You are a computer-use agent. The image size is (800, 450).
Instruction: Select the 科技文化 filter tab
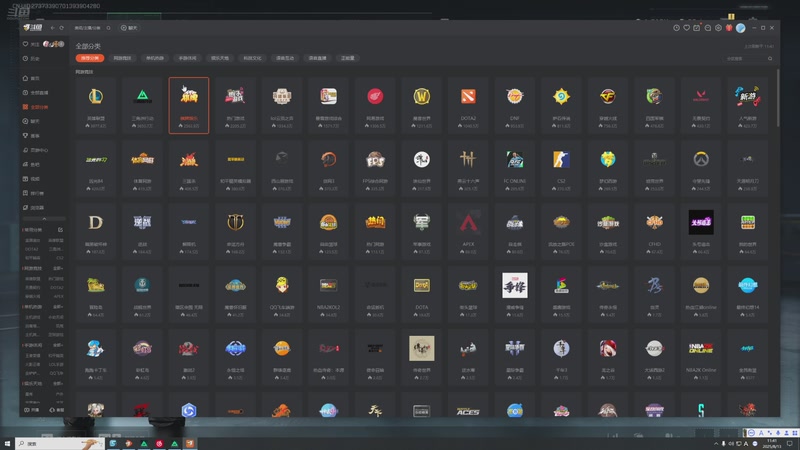pos(253,58)
